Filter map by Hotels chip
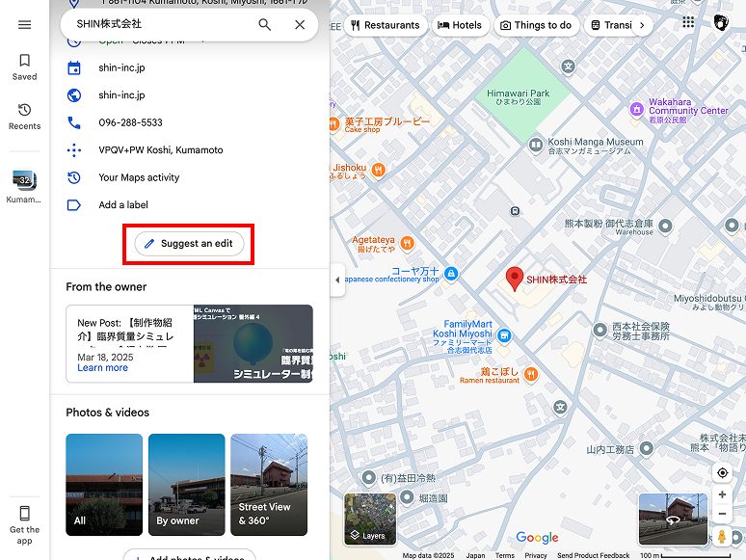This screenshot has height=560, width=746. point(460,25)
